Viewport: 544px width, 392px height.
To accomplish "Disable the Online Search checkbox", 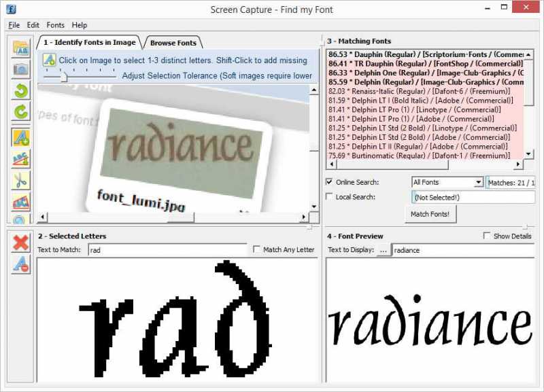I will tap(329, 182).
